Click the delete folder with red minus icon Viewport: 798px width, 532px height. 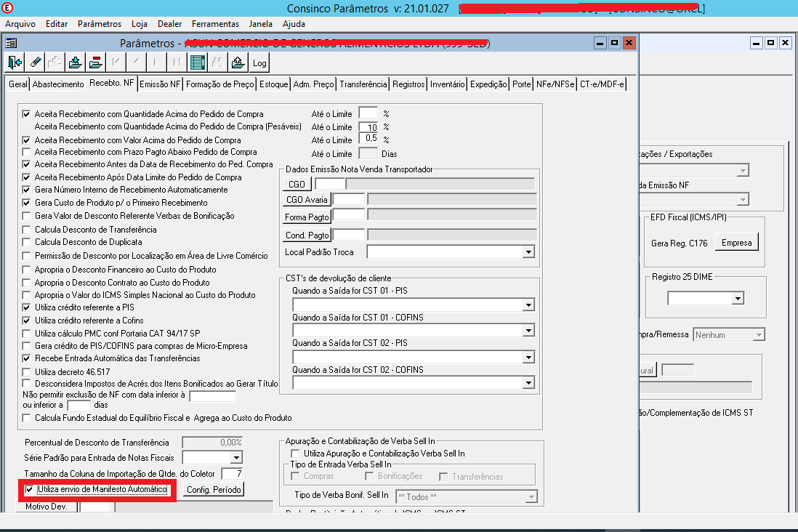(96, 63)
